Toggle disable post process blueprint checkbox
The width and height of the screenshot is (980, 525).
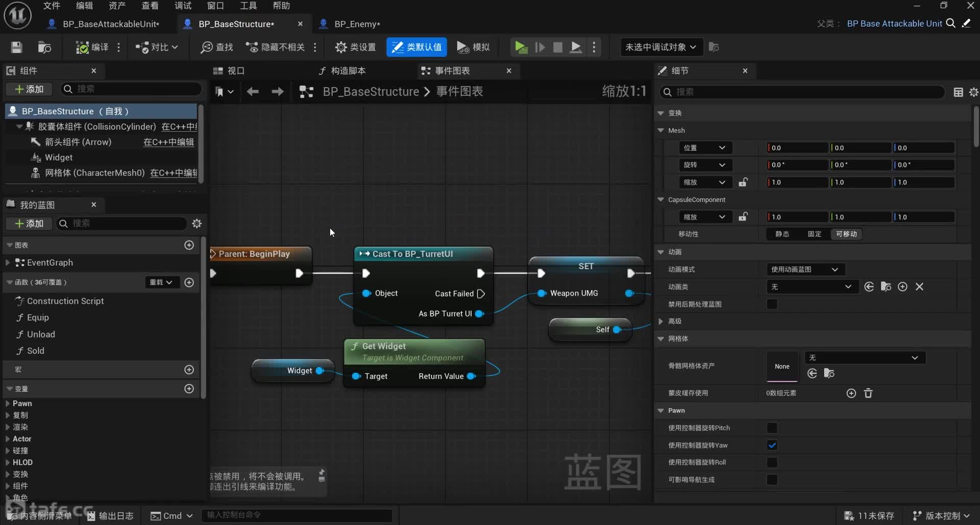(x=772, y=304)
